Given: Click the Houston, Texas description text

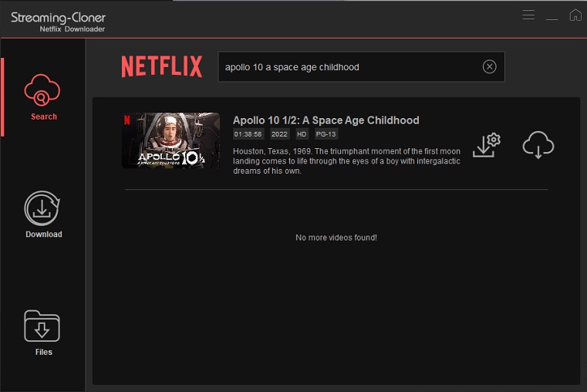Looking at the screenshot, I should click(346, 161).
